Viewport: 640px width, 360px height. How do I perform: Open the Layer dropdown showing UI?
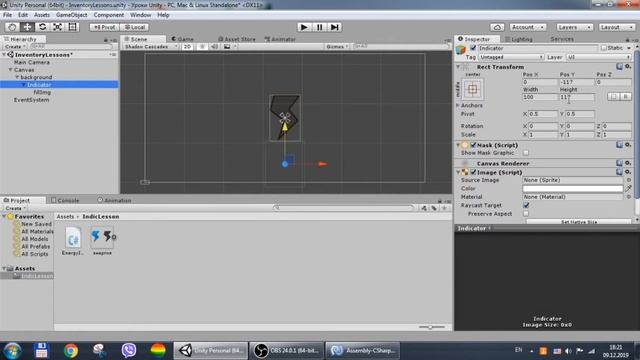pos(598,57)
